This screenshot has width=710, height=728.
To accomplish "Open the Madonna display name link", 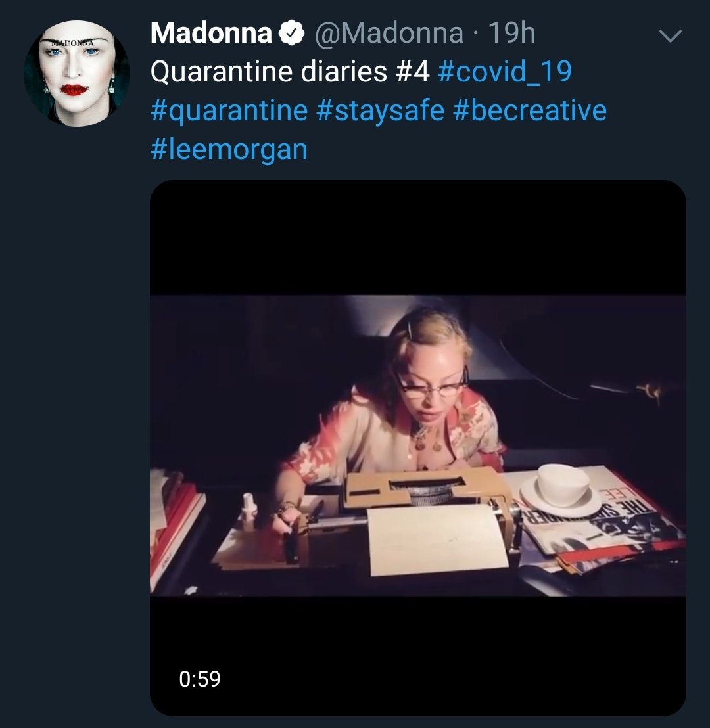I will point(212,34).
